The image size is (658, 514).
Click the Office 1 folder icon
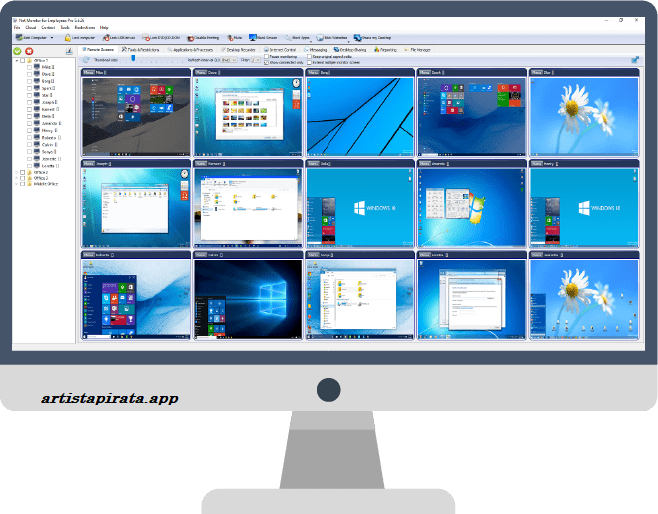click(x=29, y=60)
